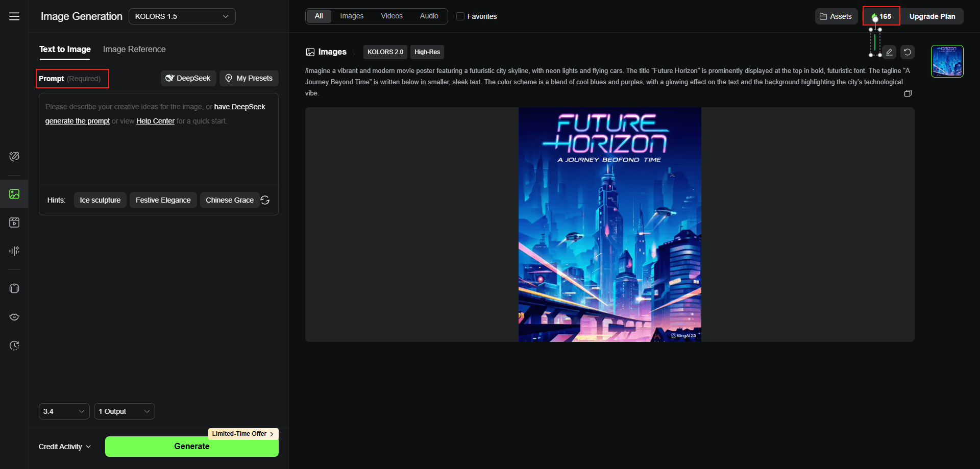The height and width of the screenshot is (469, 980).
Task: Open the 3:4 aspect ratio dropdown
Action: click(x=64, y=411)
